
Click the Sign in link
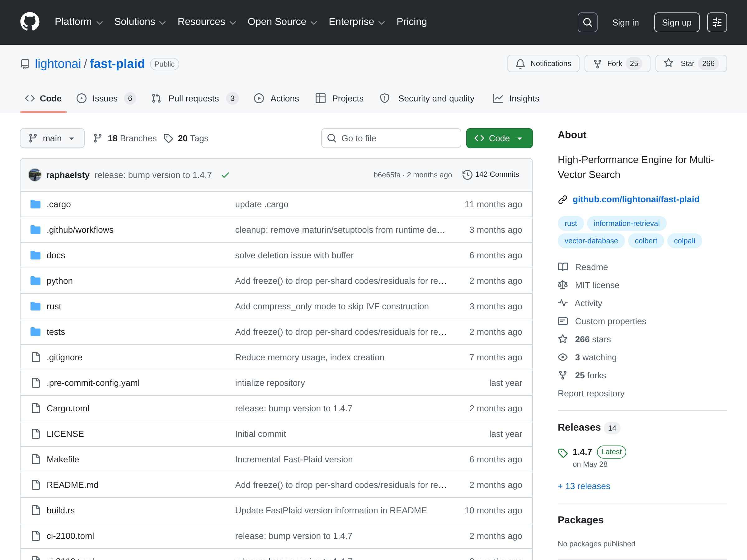[625, 23]
